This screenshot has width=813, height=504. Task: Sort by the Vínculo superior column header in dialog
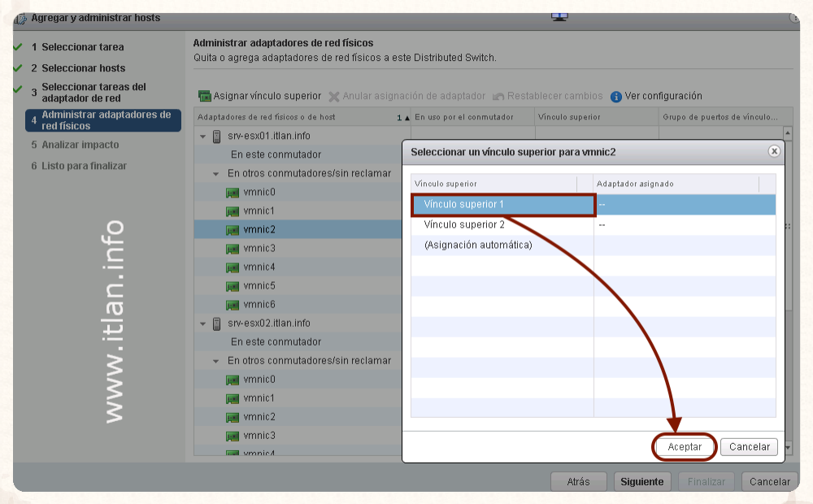(493, 184)
